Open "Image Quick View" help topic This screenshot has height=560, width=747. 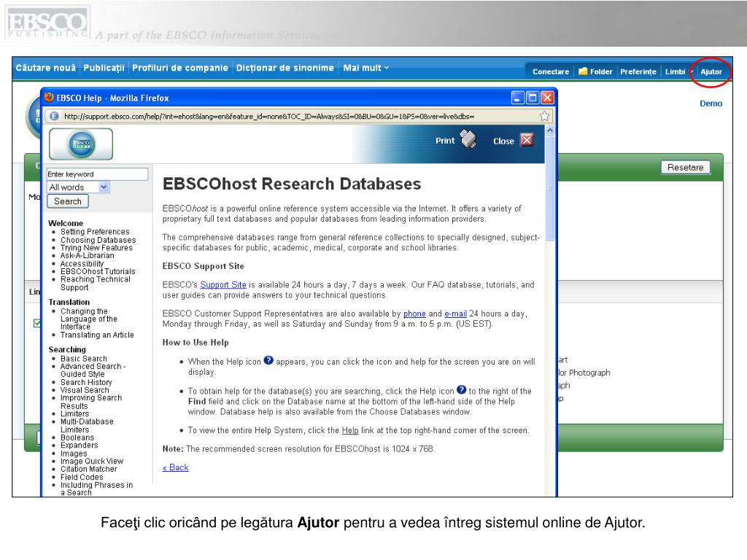[x=92, y=461]
